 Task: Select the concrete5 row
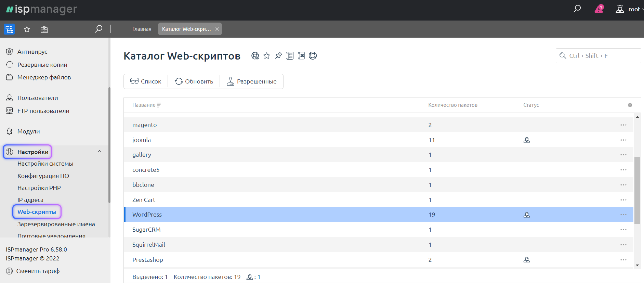point(379,170)
